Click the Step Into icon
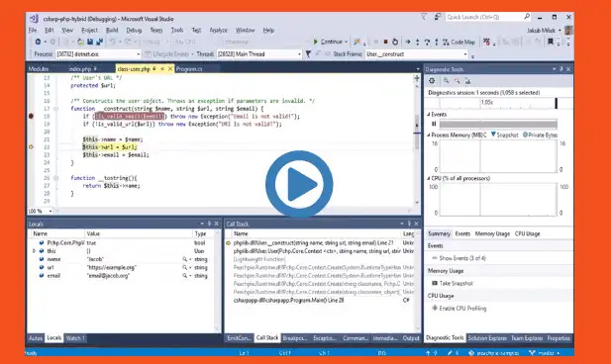 [417, 42]
